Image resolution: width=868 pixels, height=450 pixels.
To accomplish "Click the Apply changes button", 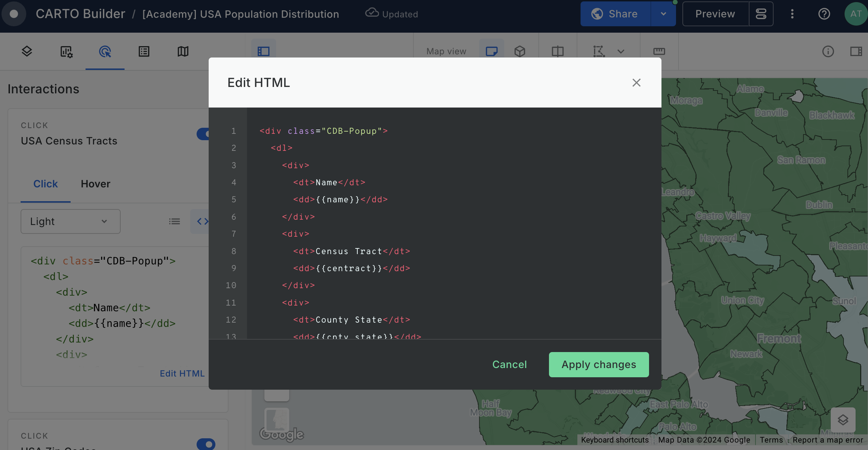I will pos(599,364).
